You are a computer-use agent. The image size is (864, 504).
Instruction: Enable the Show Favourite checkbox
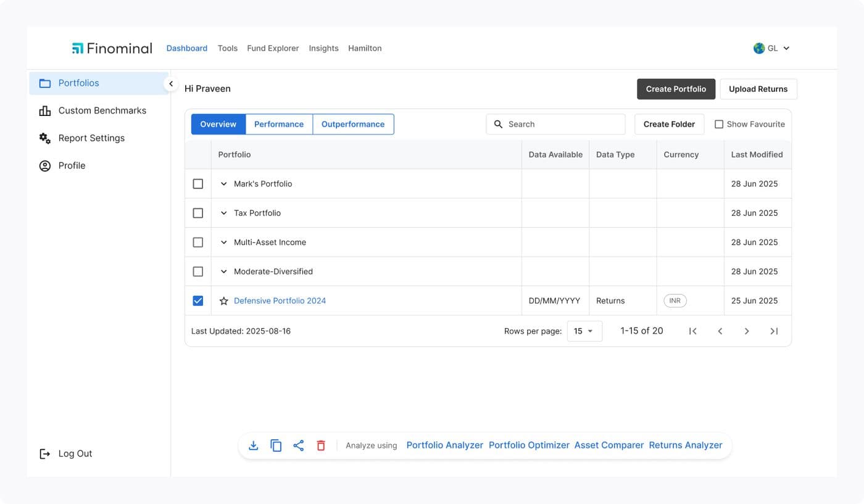719,124
